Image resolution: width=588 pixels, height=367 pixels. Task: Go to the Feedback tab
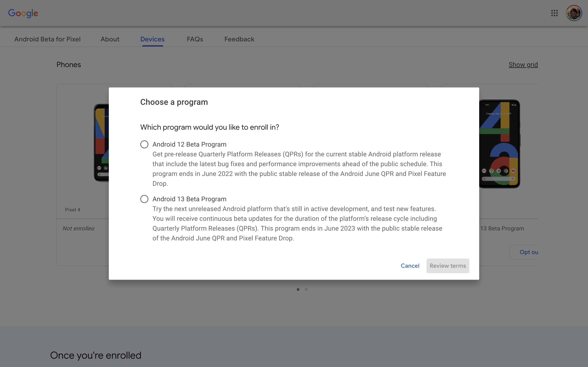(x=239, y=39)
